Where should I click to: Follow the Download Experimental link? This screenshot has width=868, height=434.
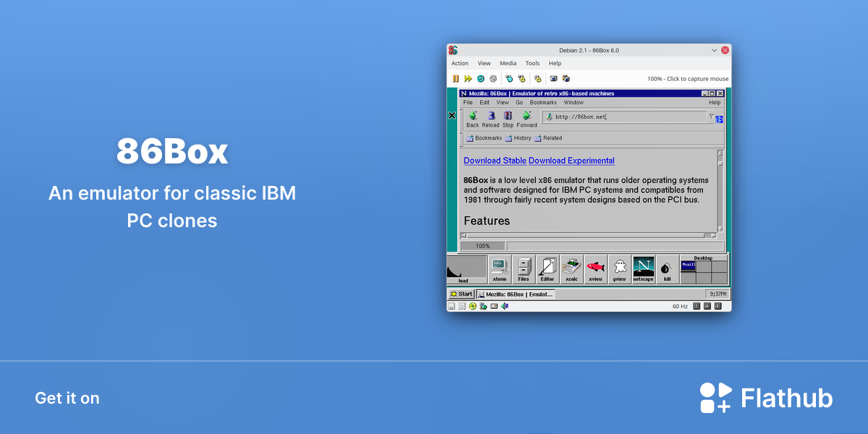tap(571, 161)
